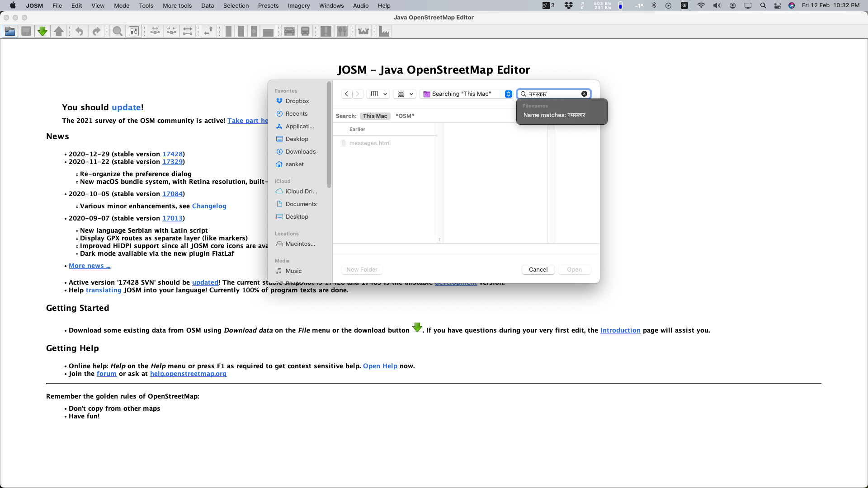Click the brick wall preset icon

pyautogui.click(x=268, y=31)
